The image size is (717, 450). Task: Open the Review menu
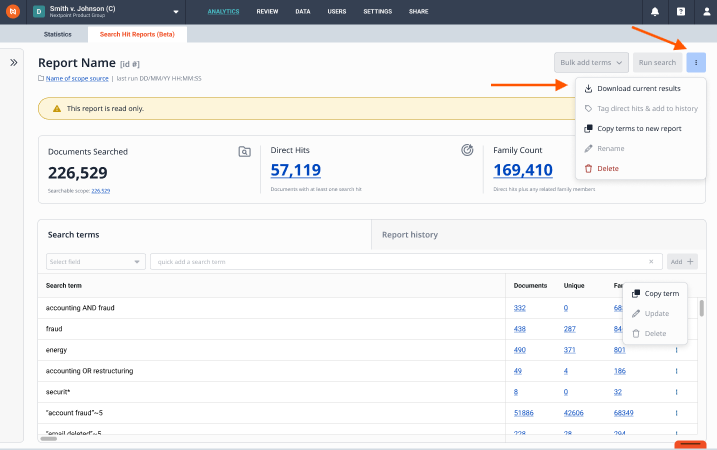point(267,12)
